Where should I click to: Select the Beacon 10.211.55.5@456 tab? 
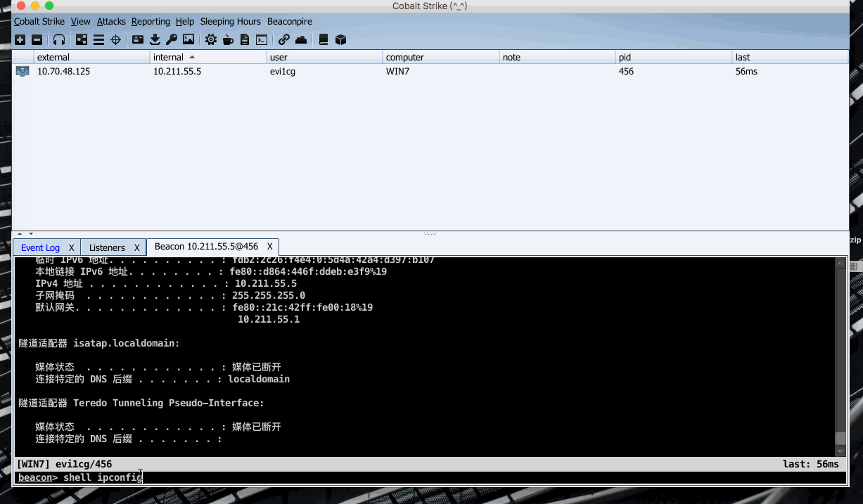click(x=206, y=247)
